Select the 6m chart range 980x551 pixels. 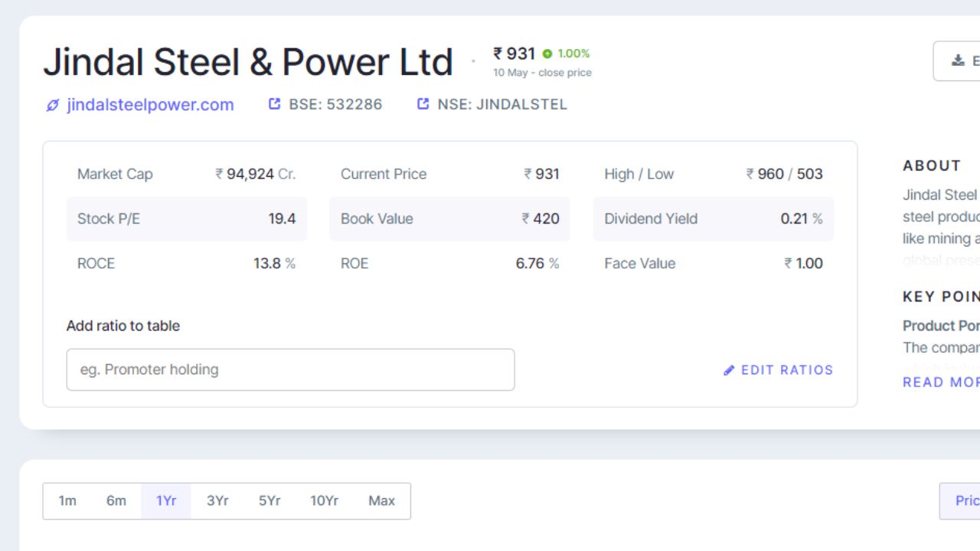[116, 501]
